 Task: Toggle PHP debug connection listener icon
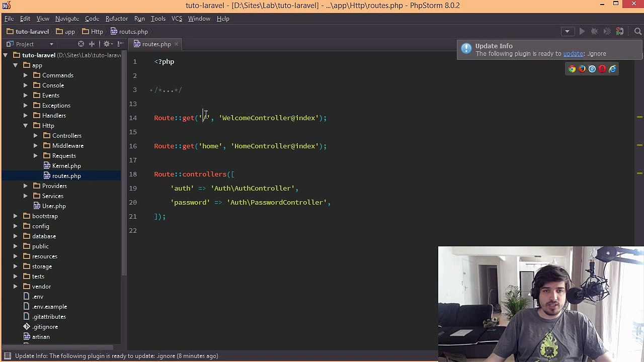620,31
